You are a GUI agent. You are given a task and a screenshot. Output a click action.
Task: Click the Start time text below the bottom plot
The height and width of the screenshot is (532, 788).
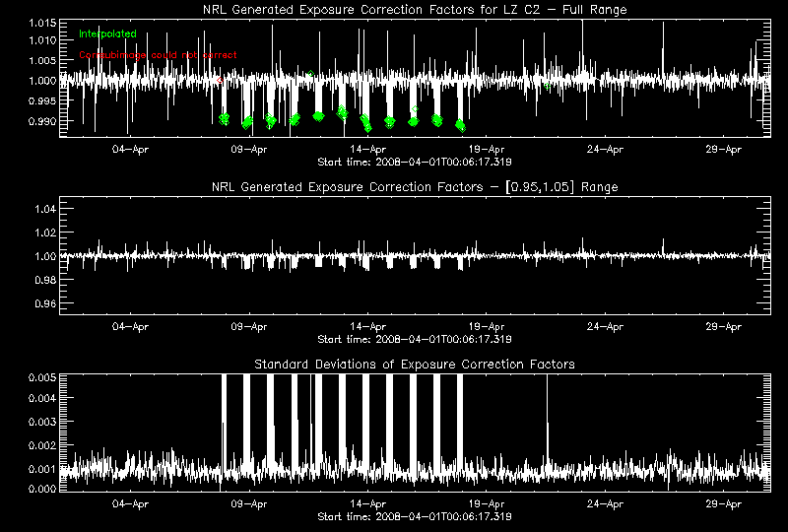point(414,516)
